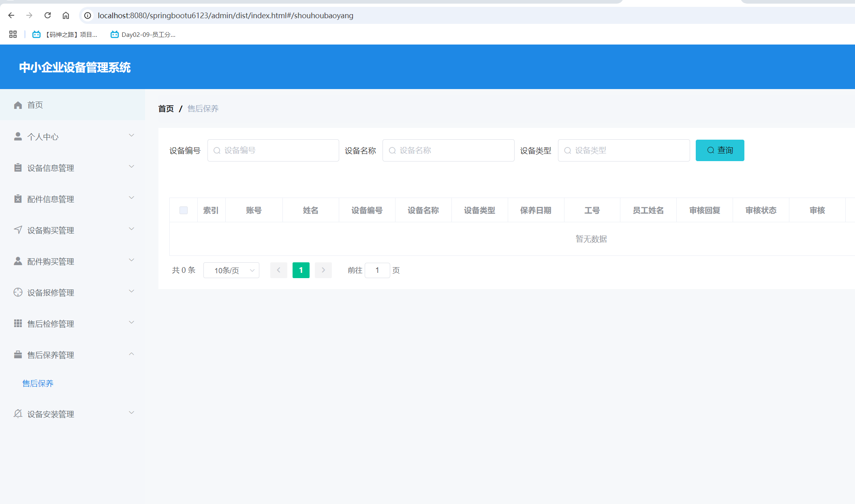
Task: Toggle the select-all checkbox in table header
Action: [x=183, y=210]
